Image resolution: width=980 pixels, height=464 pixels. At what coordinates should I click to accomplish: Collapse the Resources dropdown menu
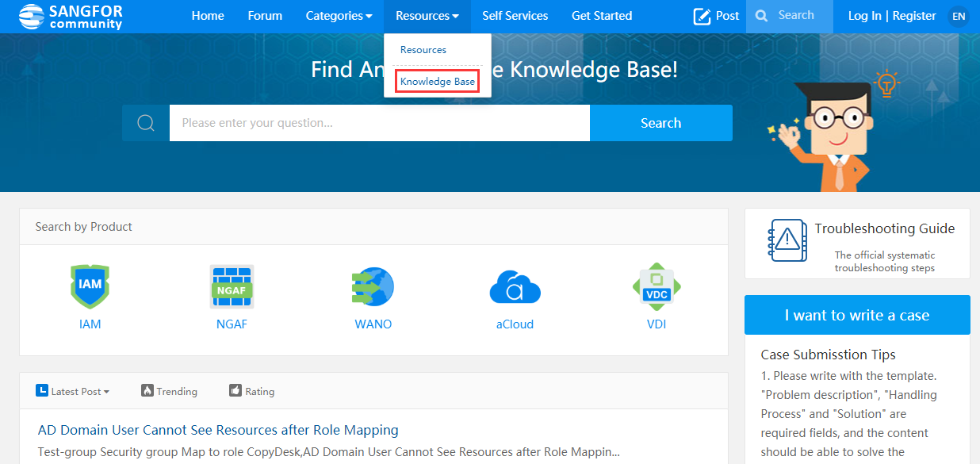tap(427, 16)
